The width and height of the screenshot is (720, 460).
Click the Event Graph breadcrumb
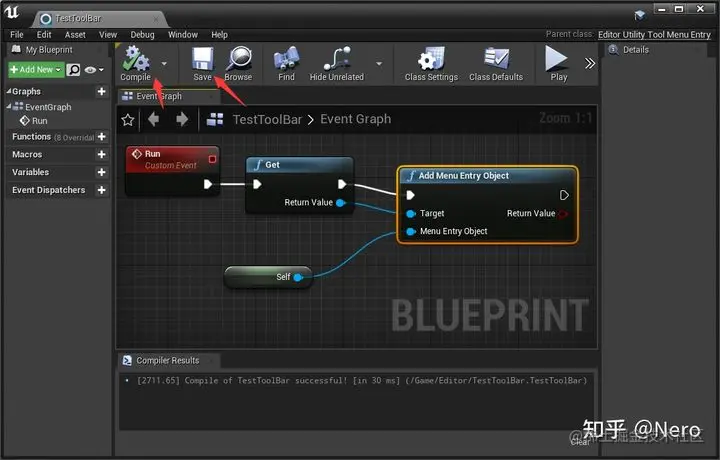355,119
